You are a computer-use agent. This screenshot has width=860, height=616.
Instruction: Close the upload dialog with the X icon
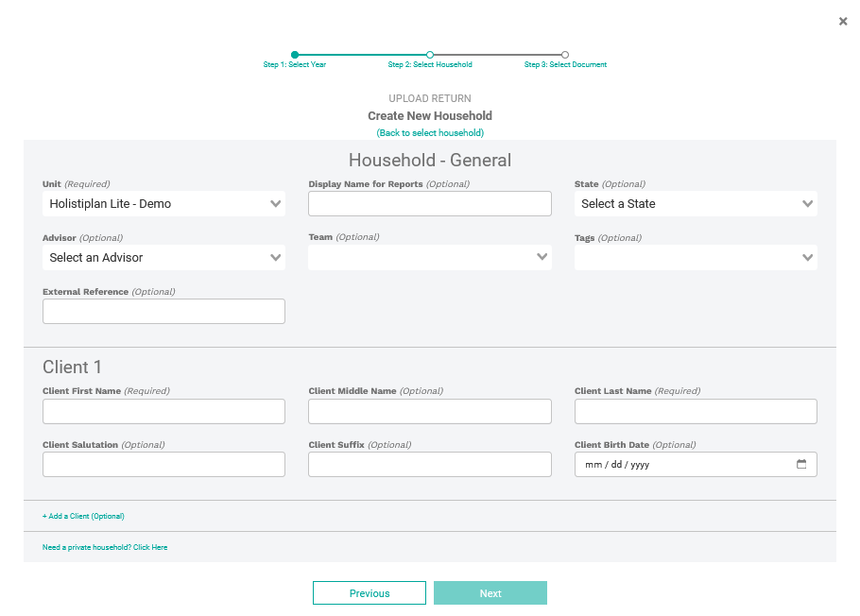coord(843,22)
